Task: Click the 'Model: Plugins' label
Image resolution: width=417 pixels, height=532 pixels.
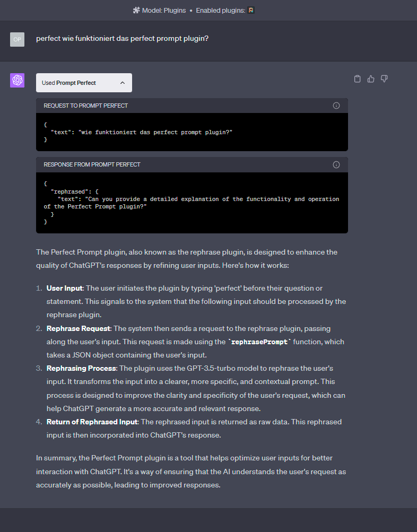Action: (164, 11)
